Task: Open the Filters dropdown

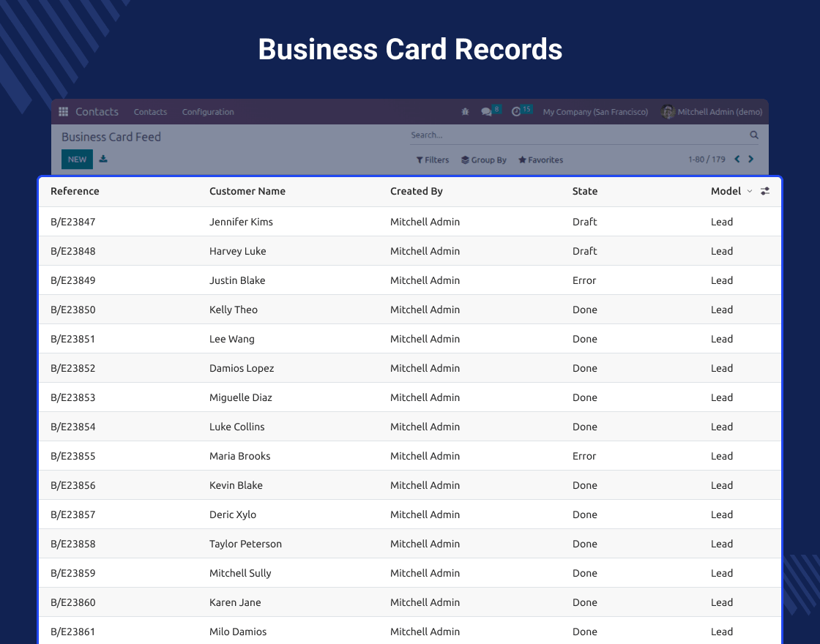Action: [433, 160]
